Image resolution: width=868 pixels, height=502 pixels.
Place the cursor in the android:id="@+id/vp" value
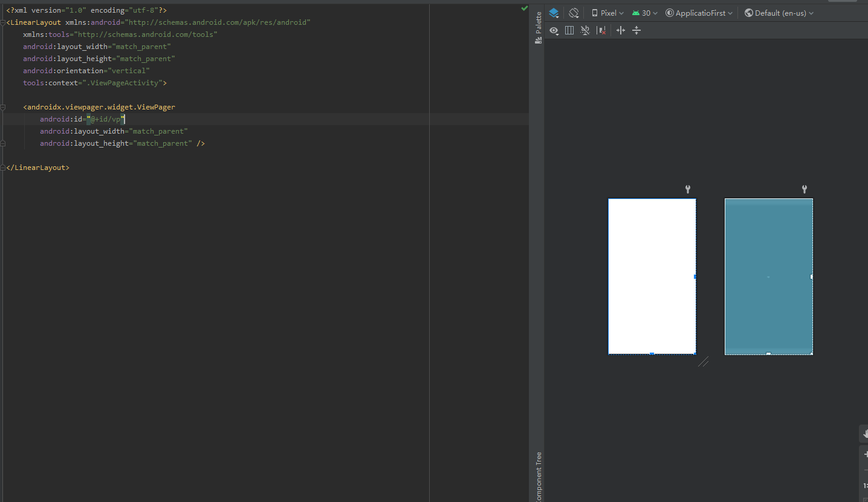[x=106, y=119]
